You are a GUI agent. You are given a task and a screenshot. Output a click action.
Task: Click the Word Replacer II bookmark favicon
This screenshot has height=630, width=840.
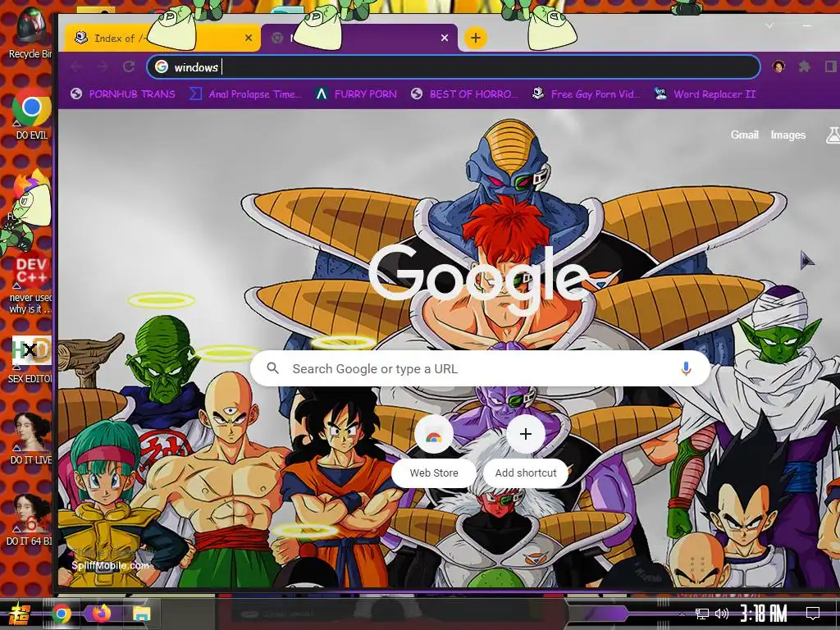coord(660,94)
